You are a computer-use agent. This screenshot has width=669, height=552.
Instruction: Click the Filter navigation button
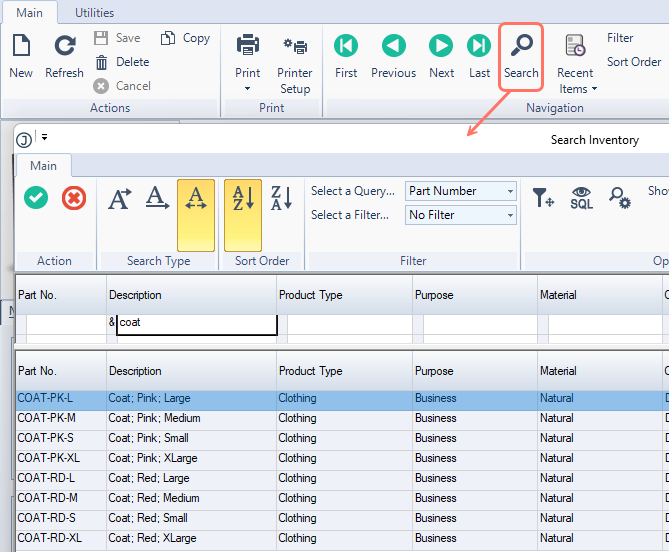click(x=620, y=38)
